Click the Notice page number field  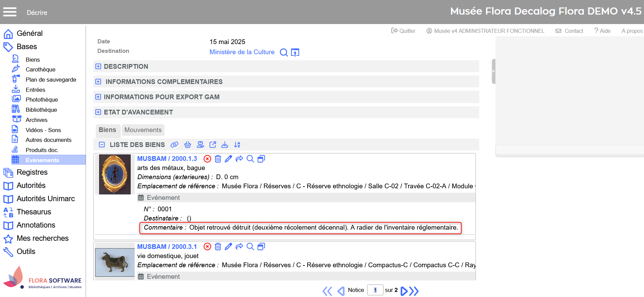click(375, 290)
